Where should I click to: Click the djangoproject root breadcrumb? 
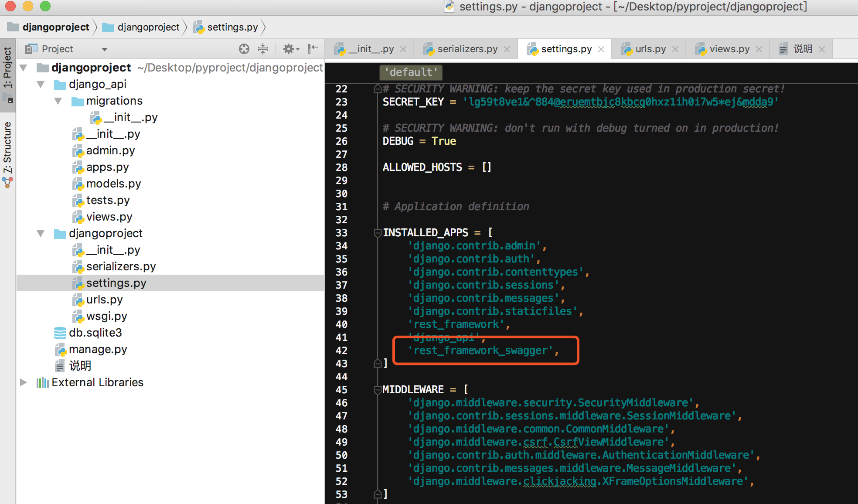[55, 27]
